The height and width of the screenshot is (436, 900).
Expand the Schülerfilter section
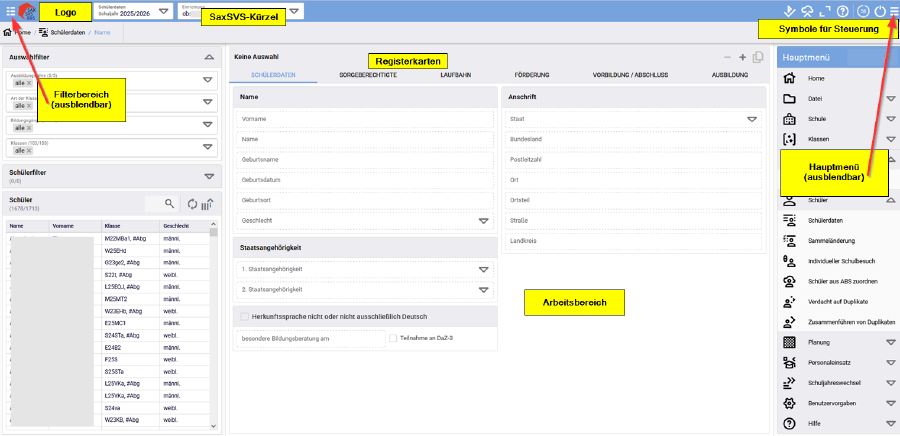click(209, 177)
